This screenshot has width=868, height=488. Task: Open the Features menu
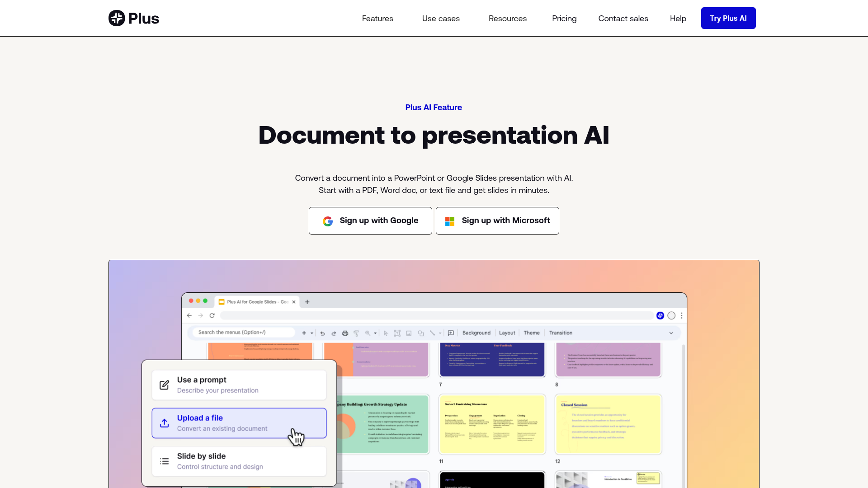[x=377, y=19]
